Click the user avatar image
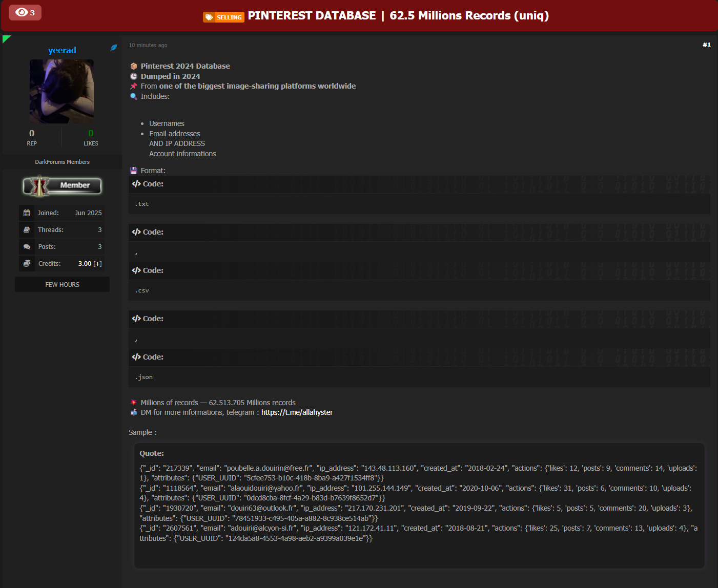The height and width of the screenshot is (588, 718). [61, 91]
